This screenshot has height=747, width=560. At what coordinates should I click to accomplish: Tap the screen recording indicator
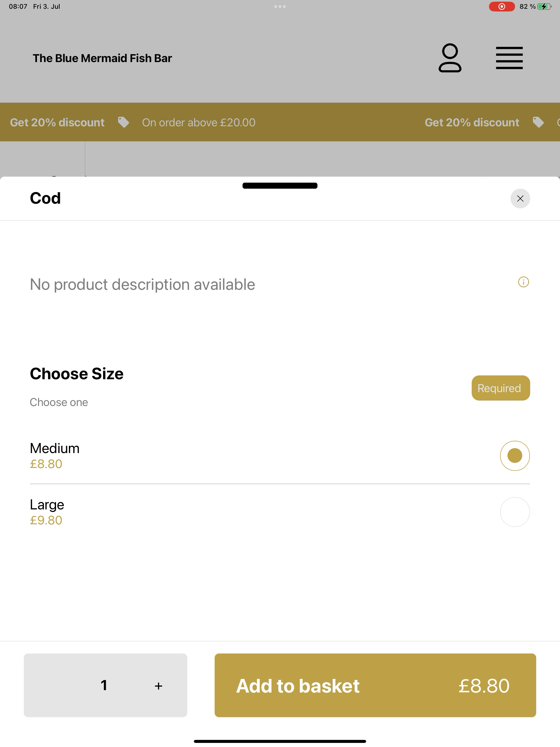(x=502, y=6)
